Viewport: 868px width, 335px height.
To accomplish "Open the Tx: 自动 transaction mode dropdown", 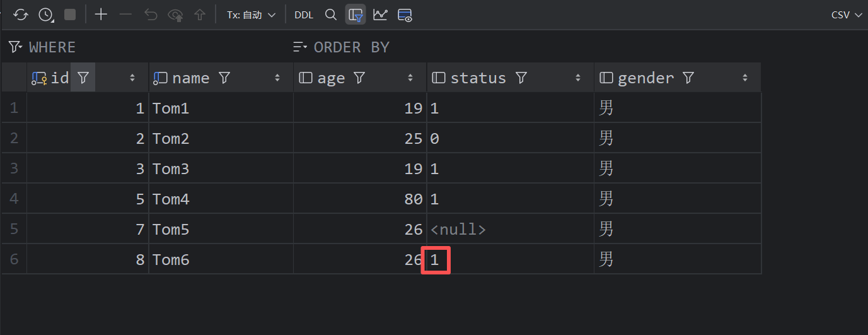I will [251, 15].
